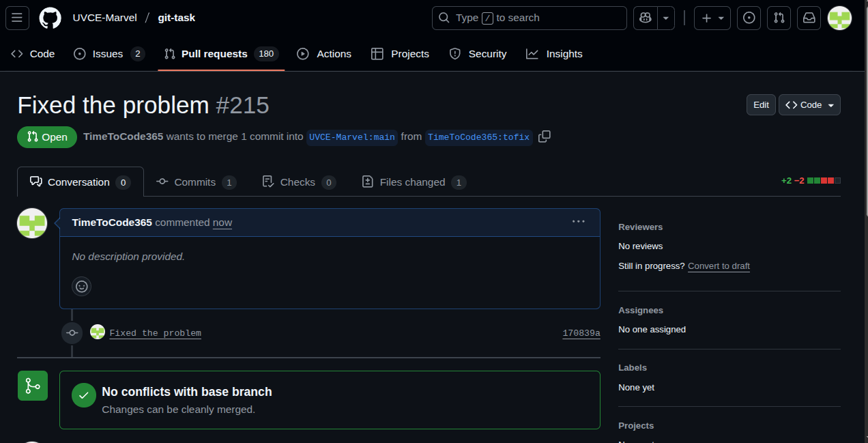The height and width of the screenshot is (443, 868).
Task: Select the Commits tab
Action: pyautogui.click(x=196, y=182)
